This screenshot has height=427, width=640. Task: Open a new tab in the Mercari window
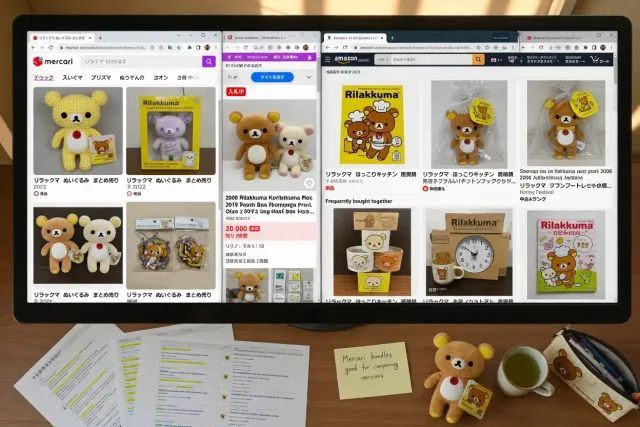point(100,38)
